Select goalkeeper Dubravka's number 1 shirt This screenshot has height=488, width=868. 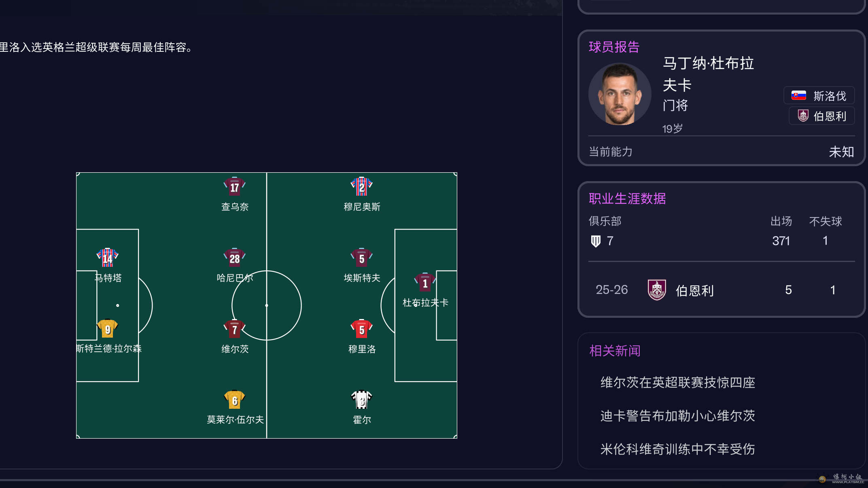click(424, 283)
